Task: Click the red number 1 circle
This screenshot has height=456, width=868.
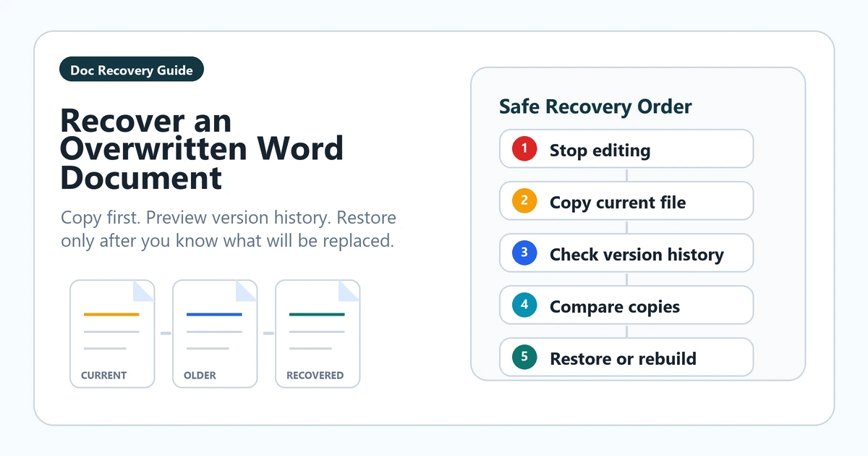Action: coord(524,149)
